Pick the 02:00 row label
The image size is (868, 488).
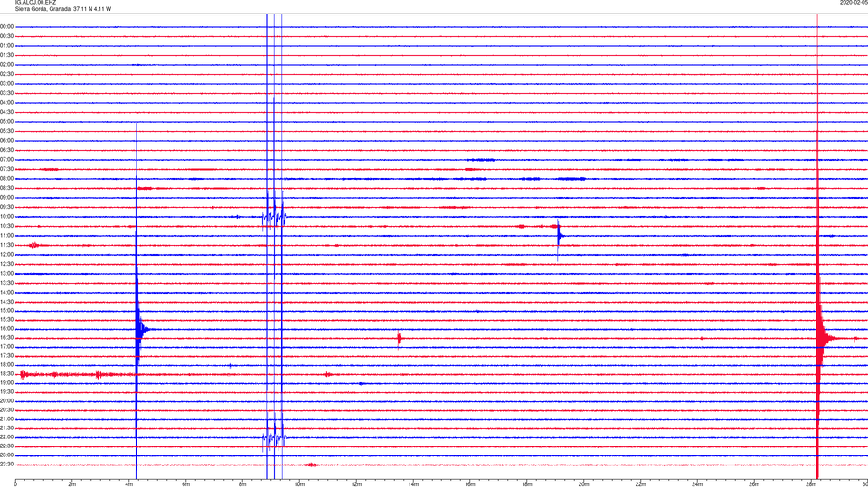point(6,65)
